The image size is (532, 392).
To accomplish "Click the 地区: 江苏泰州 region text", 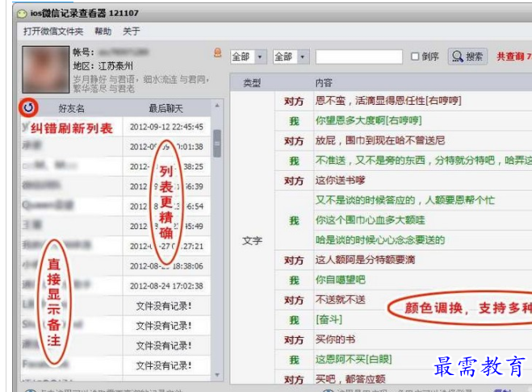I will point(103,66).
